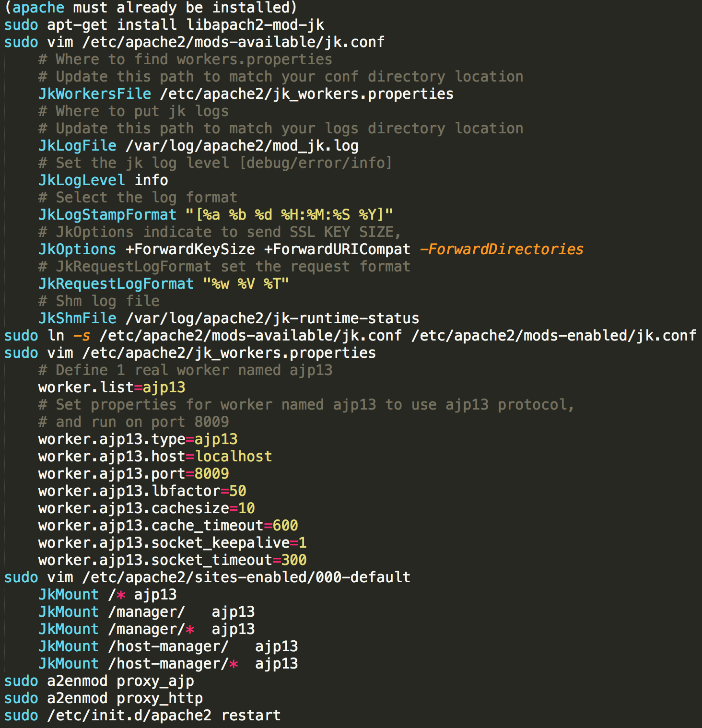Click the JkWorkersFile directive keyword
The image size is (702, 728).
pos(94,94)
